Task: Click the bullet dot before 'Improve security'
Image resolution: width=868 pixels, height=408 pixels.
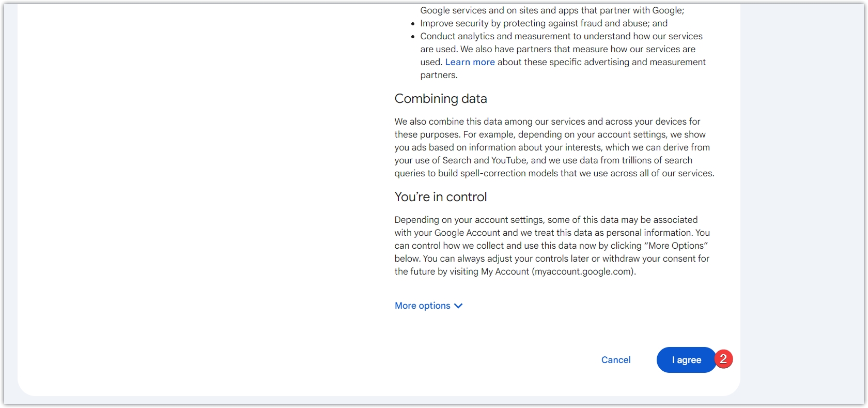Action: click(413, 24)
